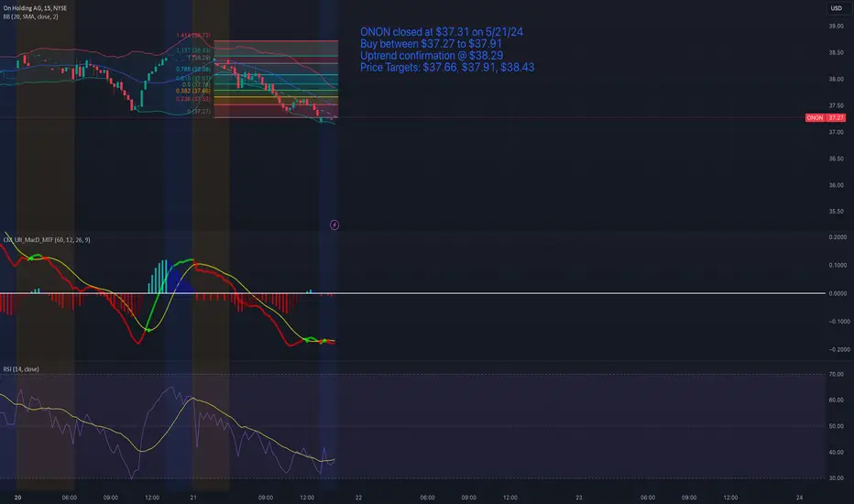854x504 pixels.
Task: Click annotation 'Uptrend confirmation @ $38.29'
Action: 432,56
